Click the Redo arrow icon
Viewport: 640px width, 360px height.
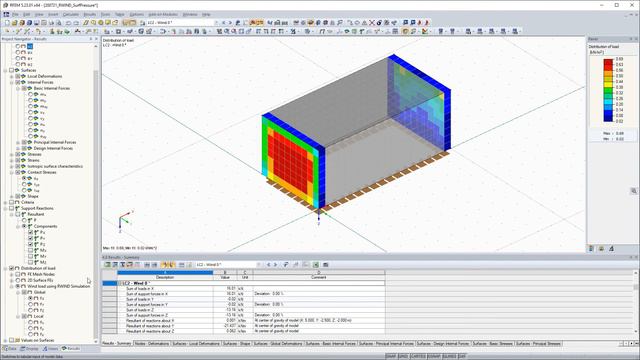[76, 23]
